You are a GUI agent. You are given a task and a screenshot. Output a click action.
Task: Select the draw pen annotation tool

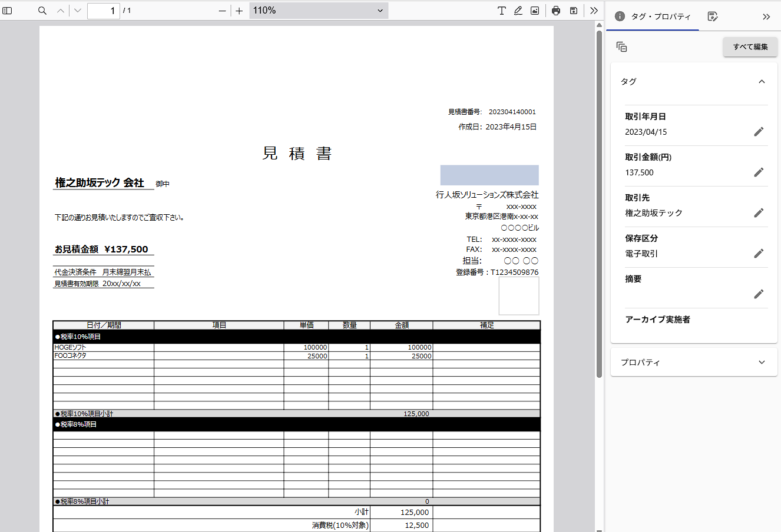(518, 11)
